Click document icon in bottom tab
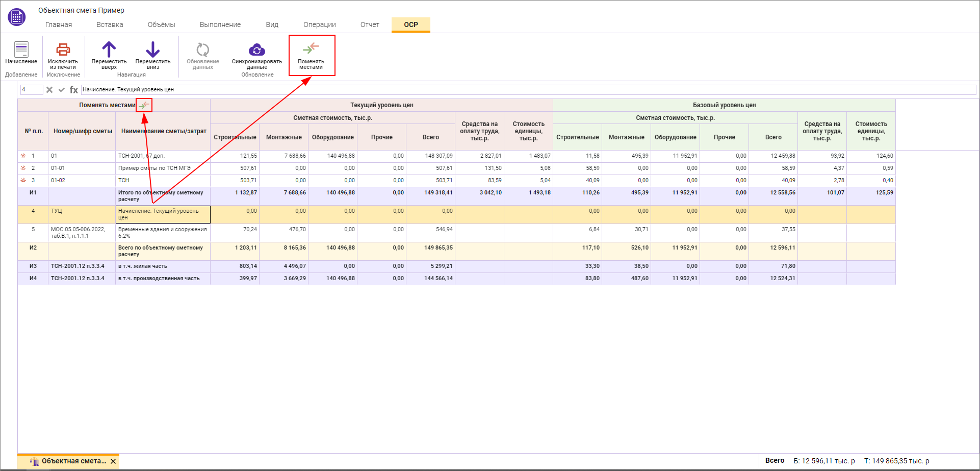980x471 pixels. point(35,461)
